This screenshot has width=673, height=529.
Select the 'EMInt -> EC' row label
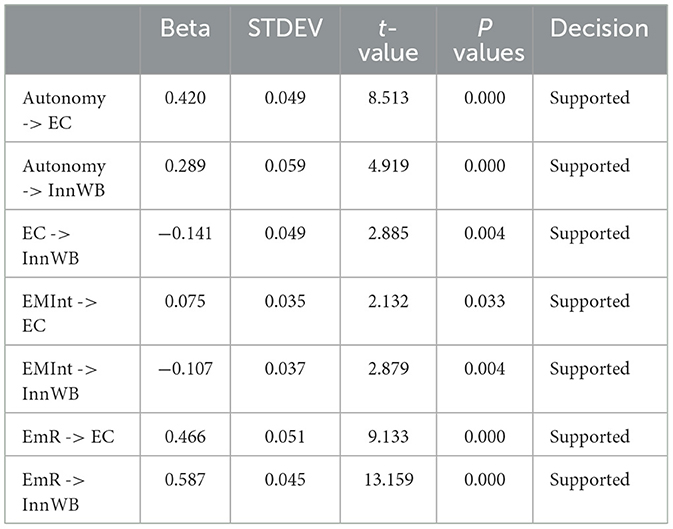(x=58, y=311)
